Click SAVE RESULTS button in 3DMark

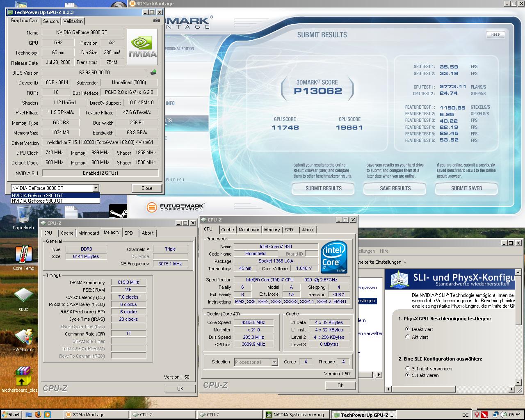(x=395, y=188)
